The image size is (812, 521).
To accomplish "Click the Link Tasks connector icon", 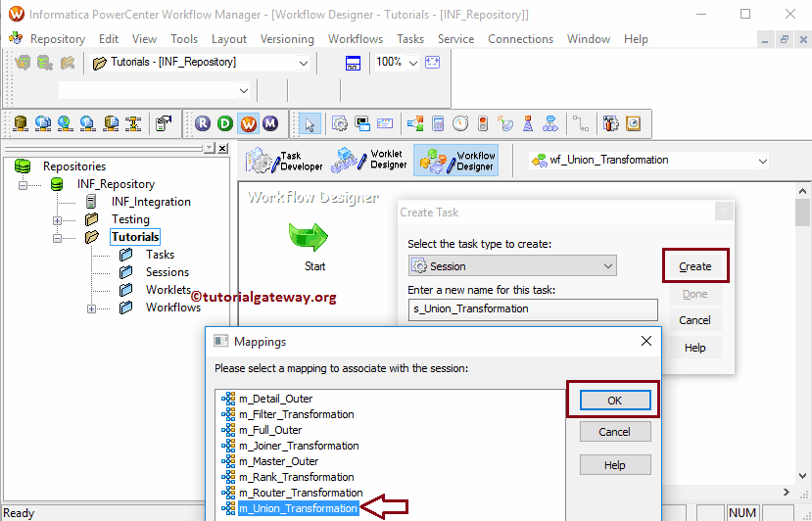I will point(581,123).
